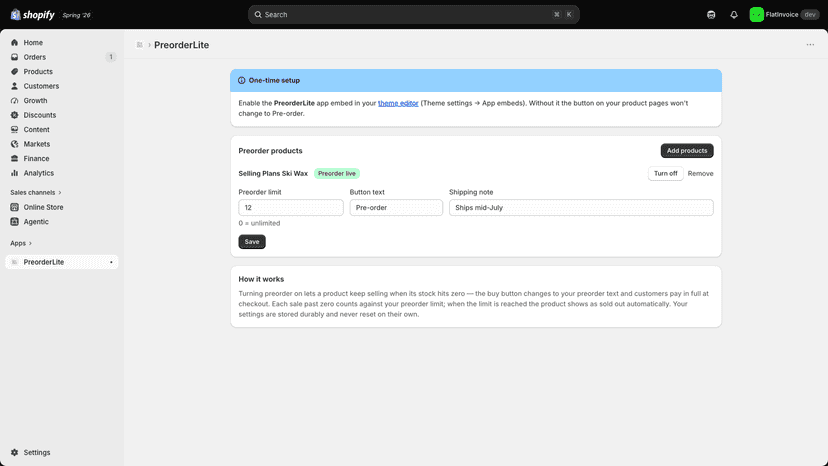Click the pin dot next to PreorderLite
The width and height of the screenshot is (828, 466).
click(111, 262)
